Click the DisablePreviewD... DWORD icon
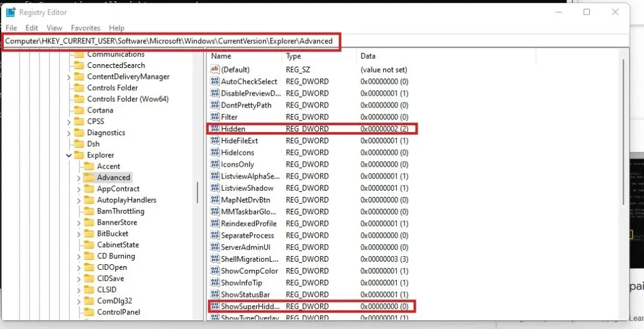The height and width of the screenshot is (329, 644). pos(215,93)
